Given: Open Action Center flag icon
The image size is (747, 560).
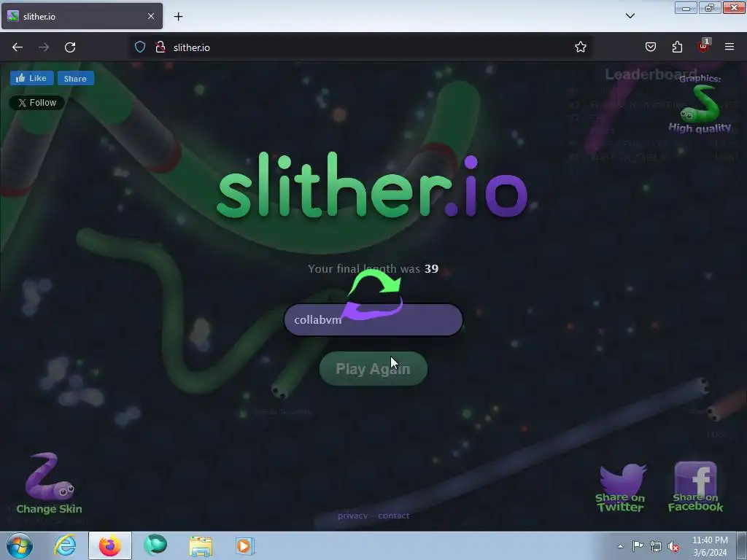Looking at the screenshot, I should pos(638,546).
